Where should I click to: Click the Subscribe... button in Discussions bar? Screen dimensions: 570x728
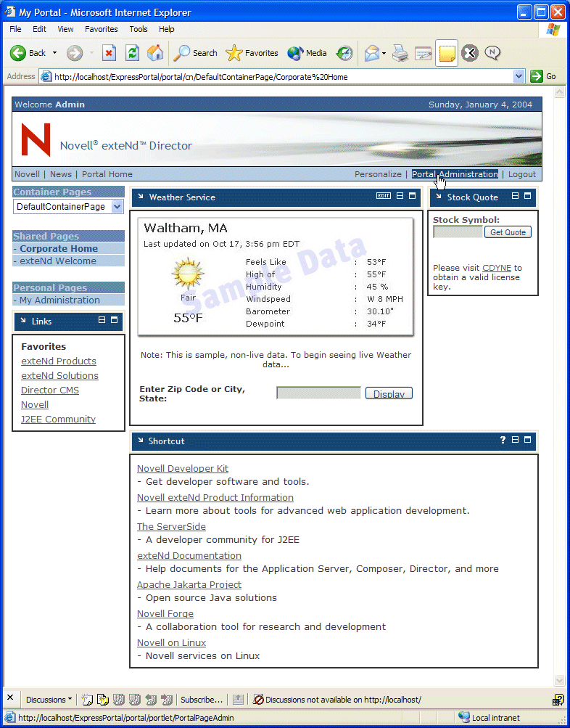(x=202, y=699)
